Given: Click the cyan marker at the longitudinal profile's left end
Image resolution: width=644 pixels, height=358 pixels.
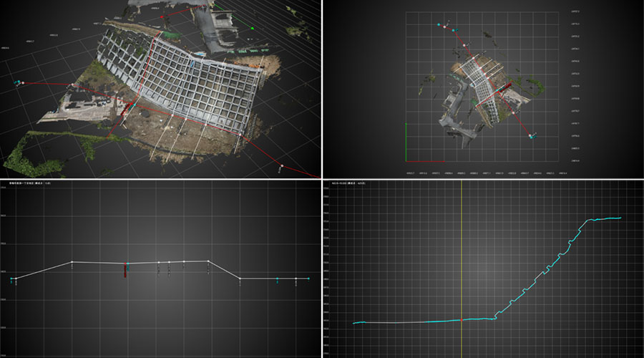Looking at the screenshot, I should pos(12,279).
